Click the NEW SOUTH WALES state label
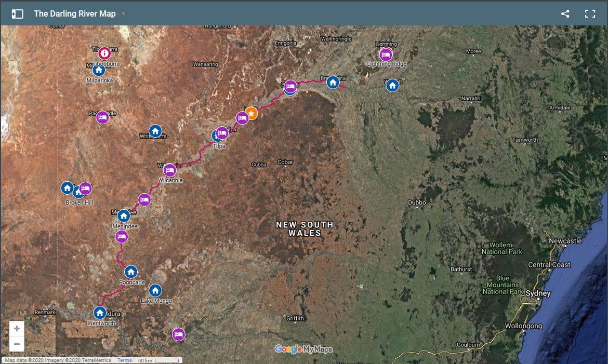The height and width of the screenshot is (364, 608). tap(305, 228)
